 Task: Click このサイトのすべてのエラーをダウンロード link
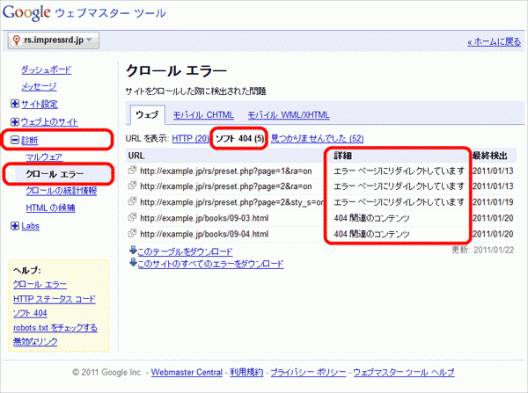[210, 264]
